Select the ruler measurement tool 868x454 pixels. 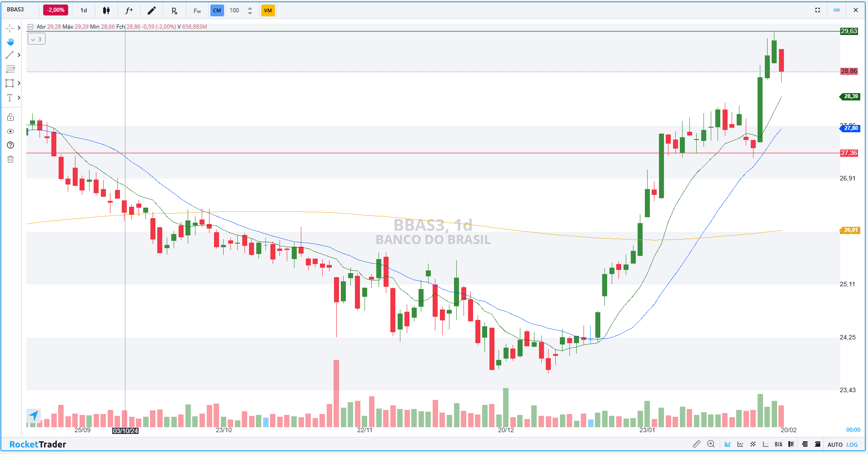point(696,444)
